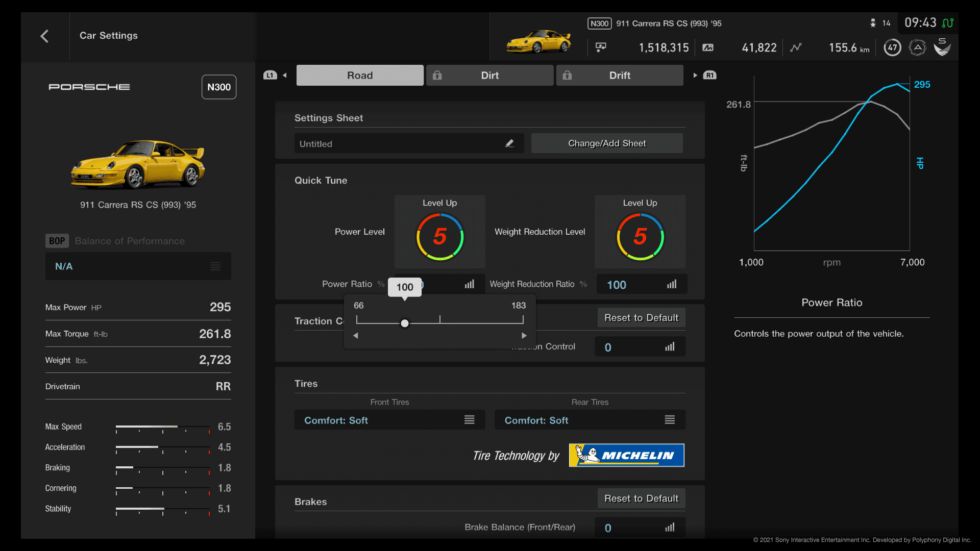The width and height of the screenshot is (980, 551).
Task: Expand the Rear Tires menu options
Action: pyautogui.click(x=669, y=420)
